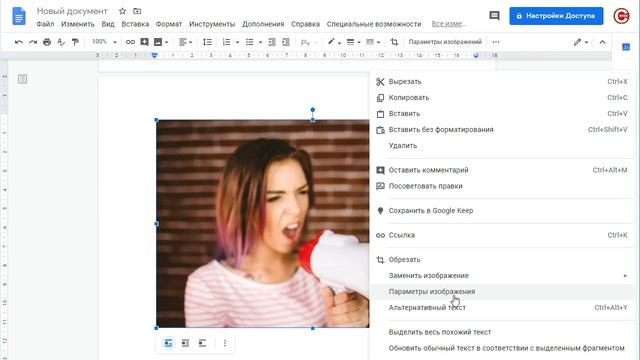Open image options three-dot menu below the image
Viewport: 640px width, 360px height.
[225, 343]
